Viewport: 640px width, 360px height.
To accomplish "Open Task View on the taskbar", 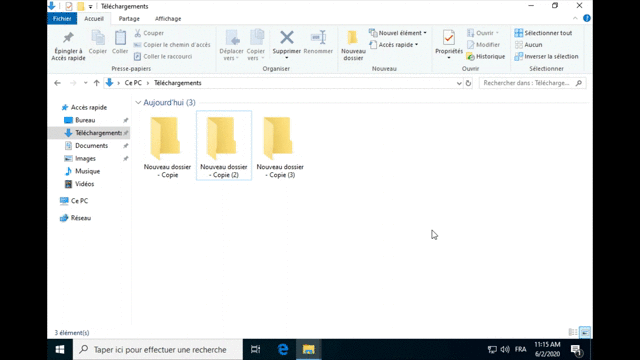I will pyautogui.click(x=256, y=349).
